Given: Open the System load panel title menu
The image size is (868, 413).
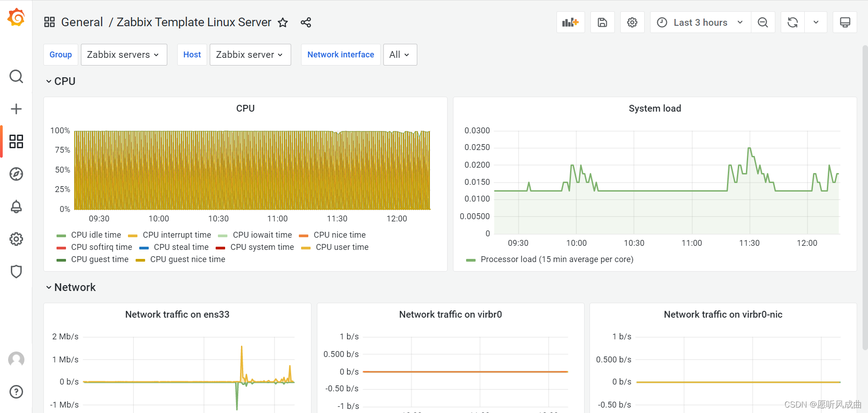Looking at the screenshot, I should click(x=655, y=108).
